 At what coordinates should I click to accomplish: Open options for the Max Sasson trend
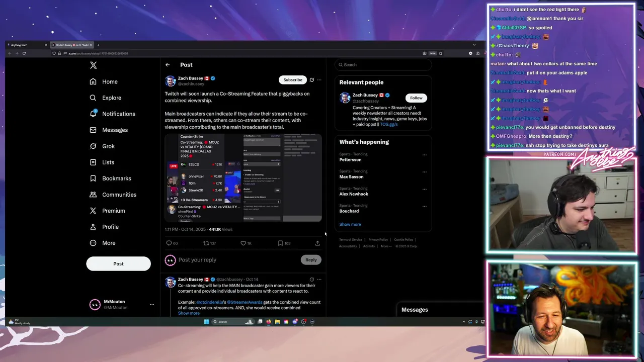tap(425, 172)
